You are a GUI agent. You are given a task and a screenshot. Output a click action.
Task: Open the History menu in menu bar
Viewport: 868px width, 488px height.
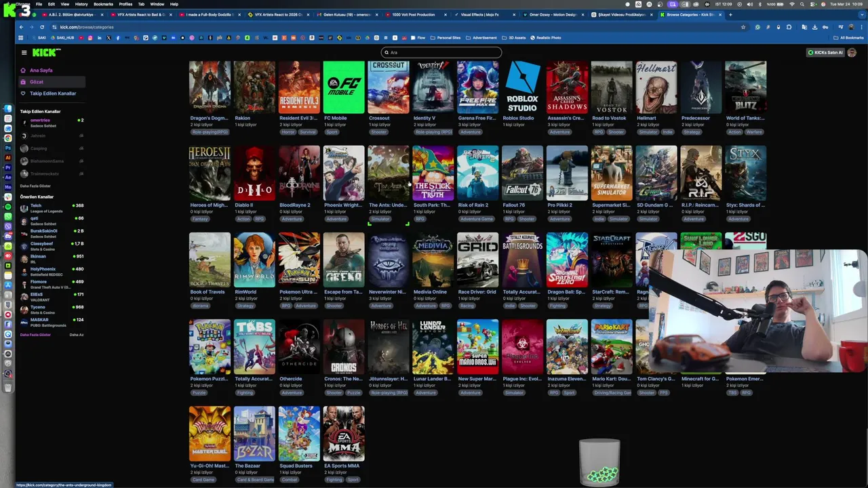81,4
